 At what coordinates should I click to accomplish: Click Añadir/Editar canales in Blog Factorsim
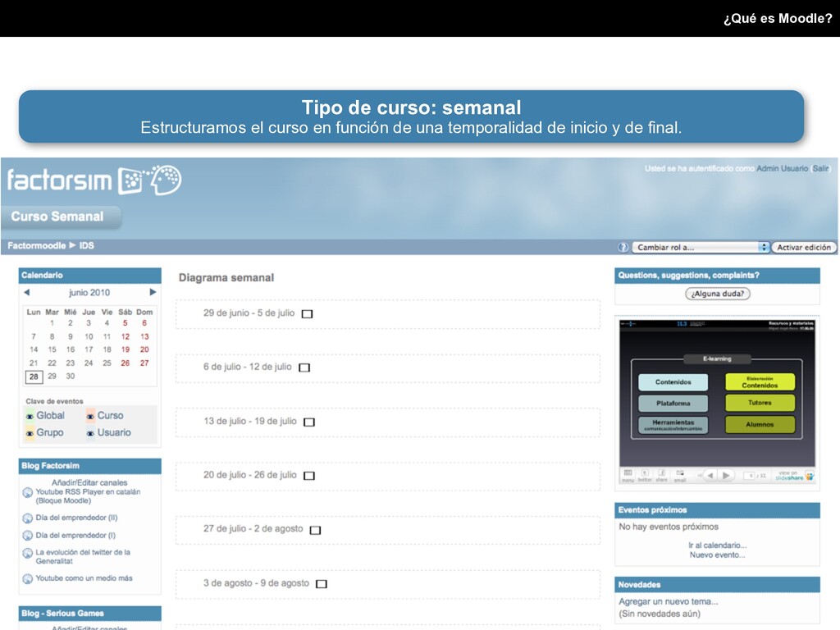[x=89, y=482]
